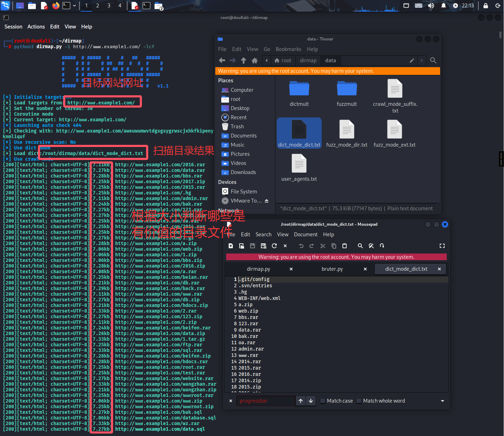Click Thunar's home folder toolbar icon
Viewport: 504px width, 436px height.
coord(255,60)
